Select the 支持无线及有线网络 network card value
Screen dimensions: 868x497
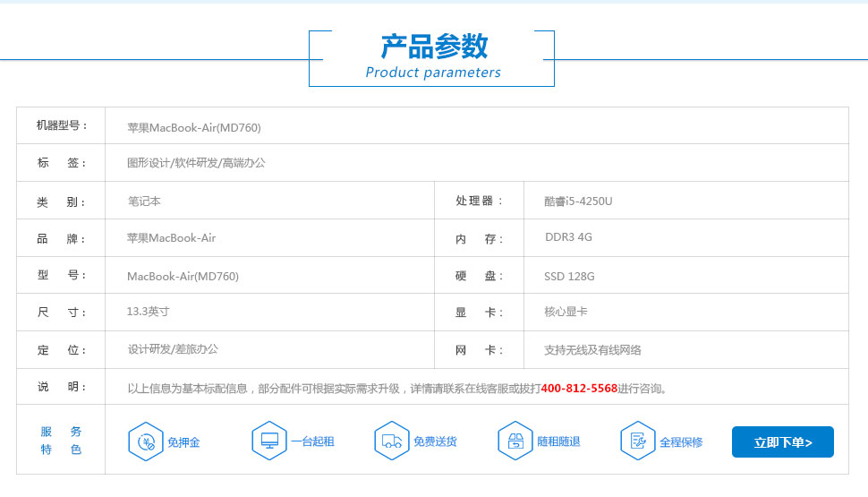pyautogui.click(x=592, y=350)
